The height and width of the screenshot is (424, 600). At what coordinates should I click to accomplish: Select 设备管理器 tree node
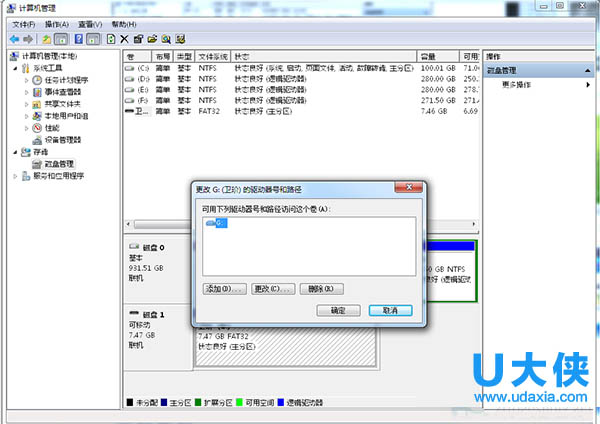click(63, 140)
